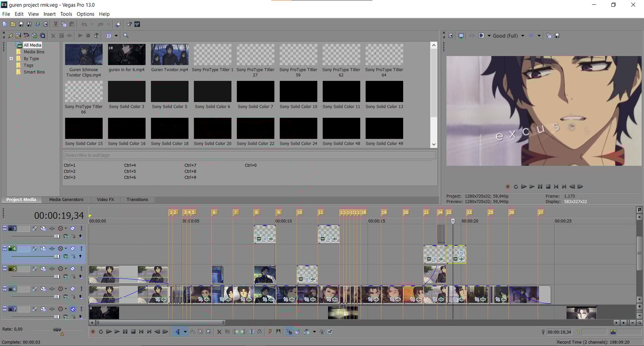Solo track 6 with the exclamation button

[81, 289]
